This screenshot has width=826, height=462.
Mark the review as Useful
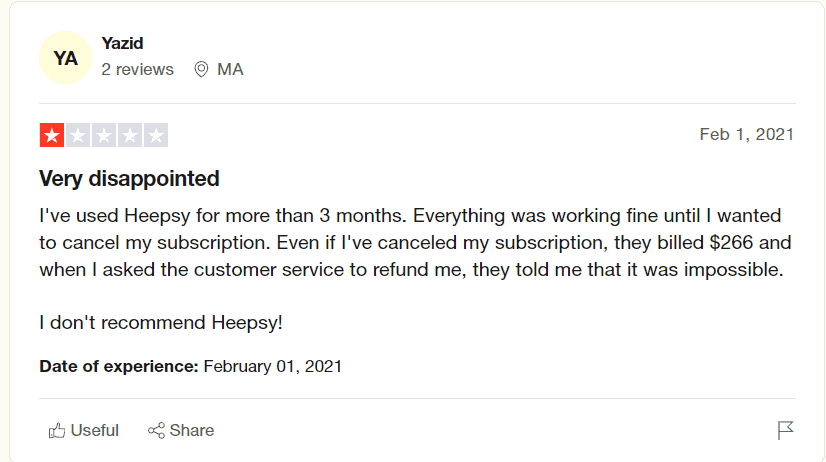[x=84, y=430]
